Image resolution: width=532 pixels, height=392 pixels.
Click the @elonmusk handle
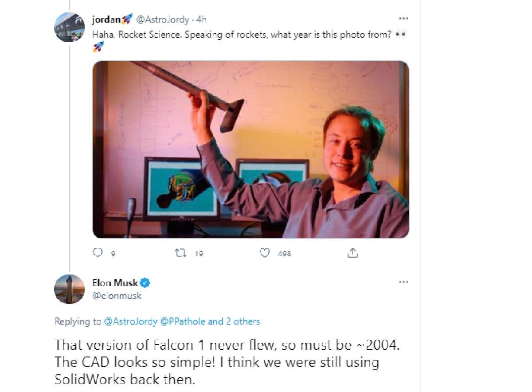(x=117, y=295)
